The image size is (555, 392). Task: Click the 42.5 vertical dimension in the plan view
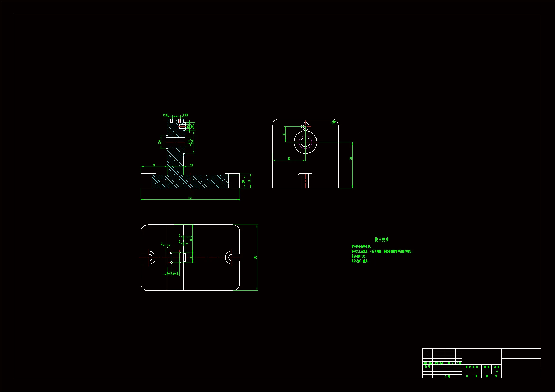[191, 239]
